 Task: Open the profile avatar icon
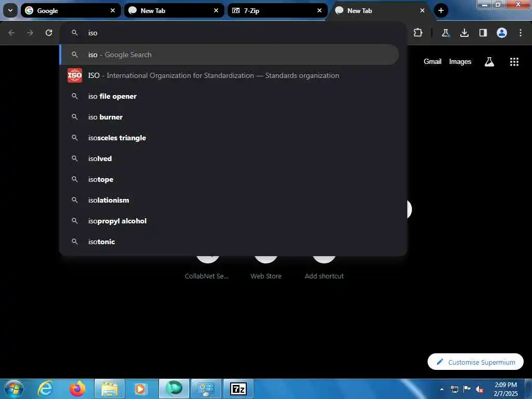502,33
